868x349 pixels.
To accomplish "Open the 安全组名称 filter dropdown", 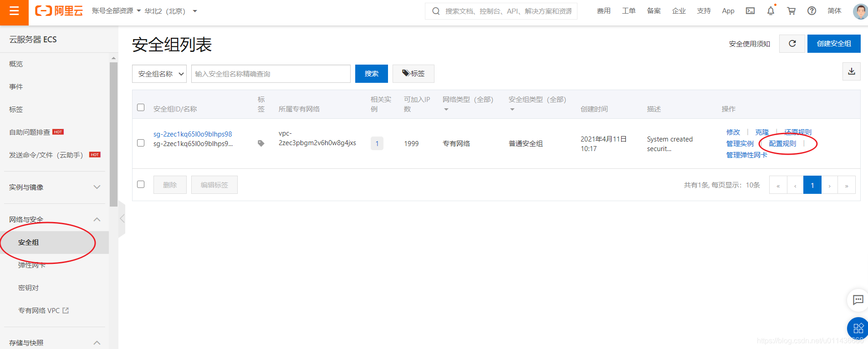I will click(159, 74).
